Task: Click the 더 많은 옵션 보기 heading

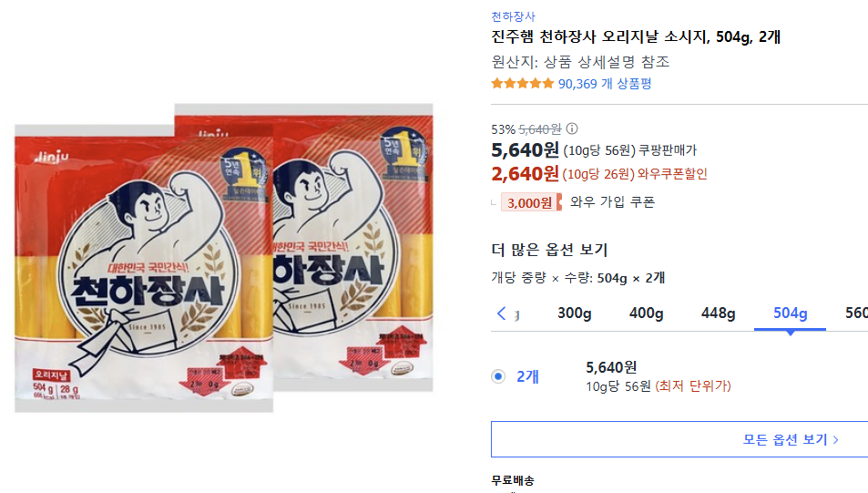Action: pyautogui.click(x=548, y=250)
